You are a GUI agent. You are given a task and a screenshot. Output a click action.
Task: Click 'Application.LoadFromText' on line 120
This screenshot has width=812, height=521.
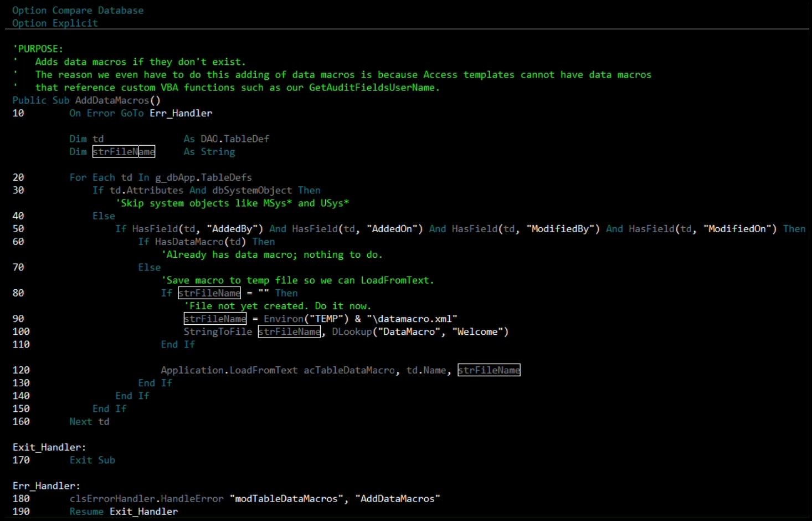229,370
